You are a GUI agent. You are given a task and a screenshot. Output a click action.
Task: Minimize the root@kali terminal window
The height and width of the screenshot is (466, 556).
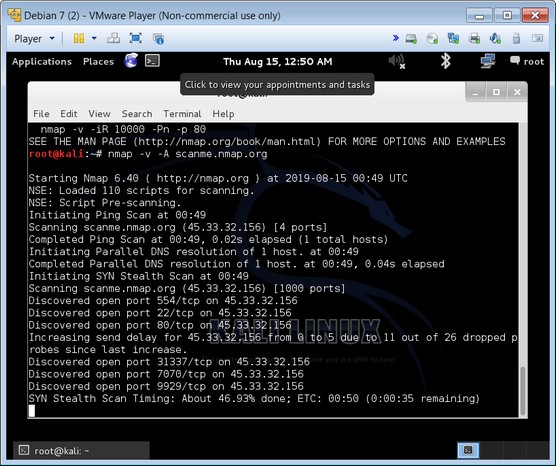pyautogui.click(x=475, y=93)
